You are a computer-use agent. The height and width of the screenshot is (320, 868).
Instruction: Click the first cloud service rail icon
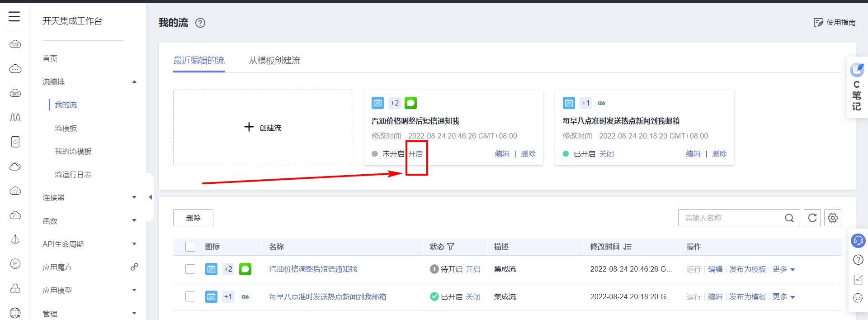point(15,44)
